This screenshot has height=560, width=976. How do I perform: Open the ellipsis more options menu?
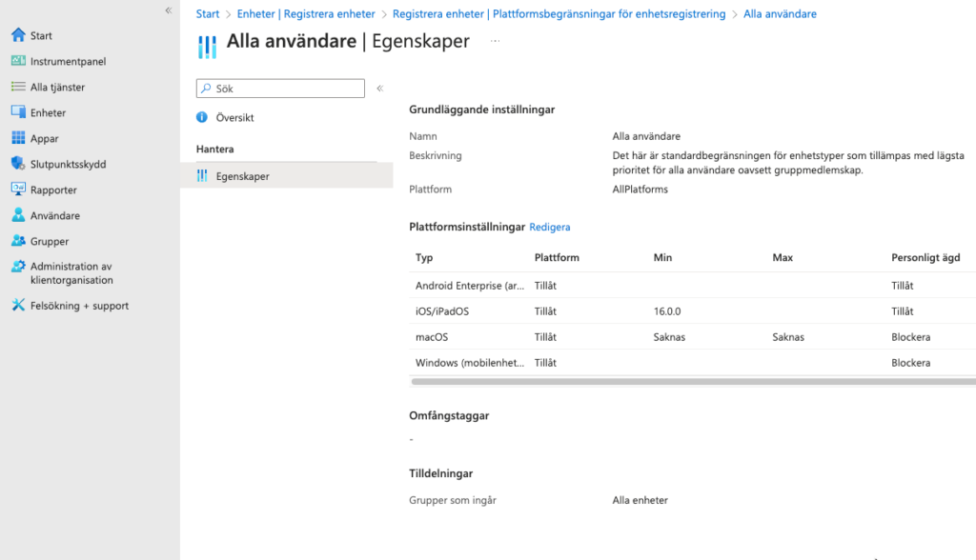(x=495, y=42)
